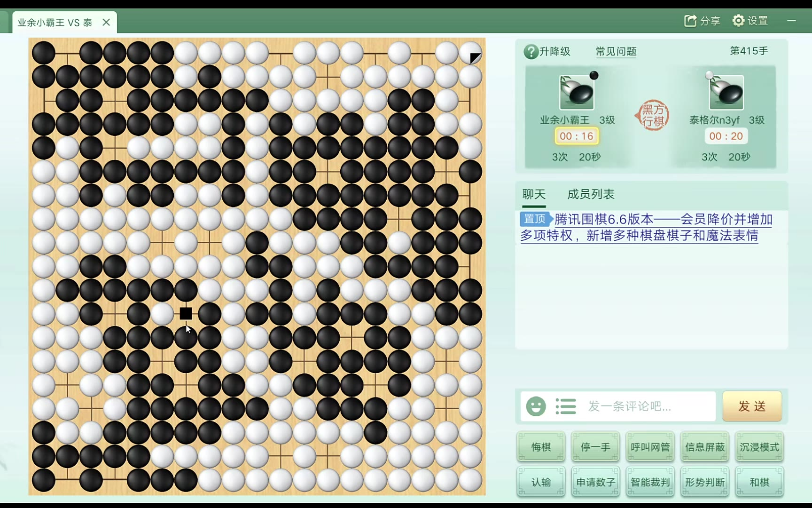Click the 悔棋 undo move button

[x=541, y=447]
